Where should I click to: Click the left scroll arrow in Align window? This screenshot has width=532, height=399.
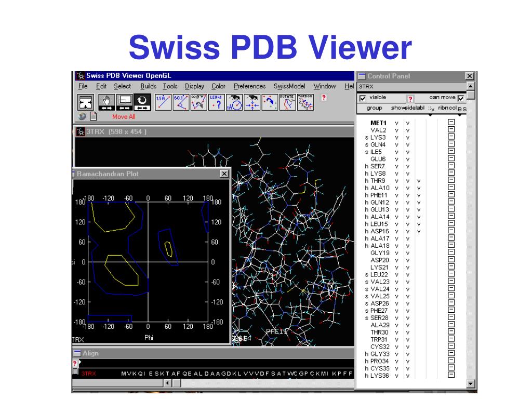coord(168,383)
